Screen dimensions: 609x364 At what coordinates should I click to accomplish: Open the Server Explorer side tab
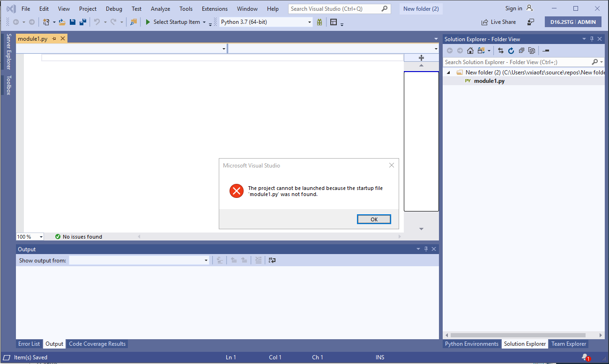[8, 51]
